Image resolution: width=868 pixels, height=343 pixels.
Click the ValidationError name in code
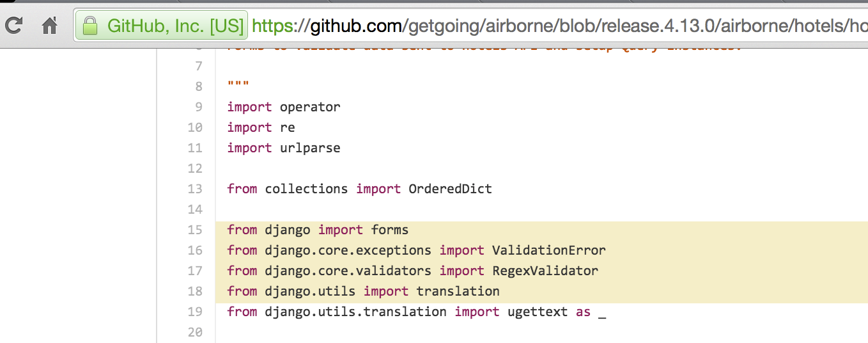pyautogui.click(x=548, y=250)
